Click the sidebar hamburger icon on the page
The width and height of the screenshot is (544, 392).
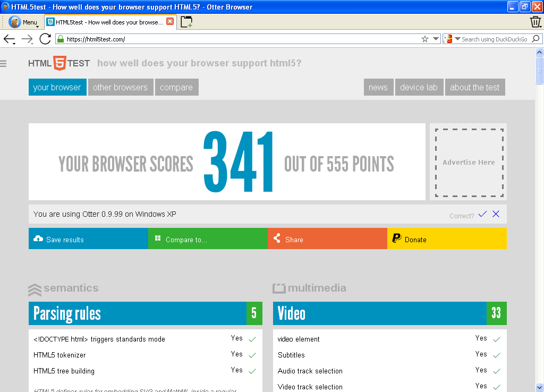tap(4, 63)
